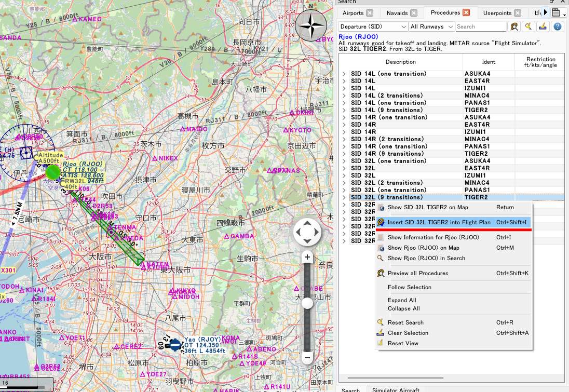Click the Reset Search toolbar icon

[529, 26]
